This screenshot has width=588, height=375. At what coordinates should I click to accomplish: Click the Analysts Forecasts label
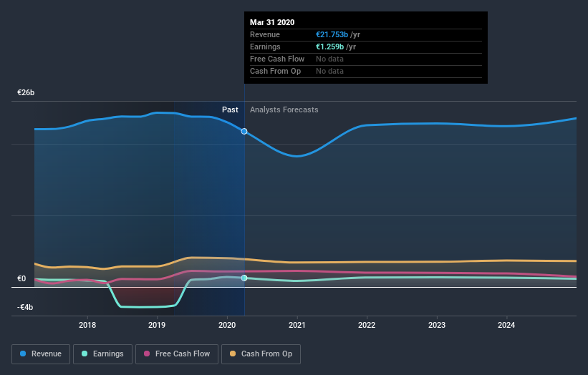point(284,109)
